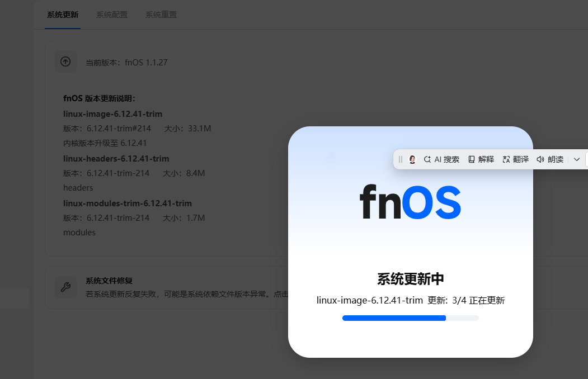The image size is (588, 379).
Task: Click the description text 'headers'
Action: (x=78, y=188)
